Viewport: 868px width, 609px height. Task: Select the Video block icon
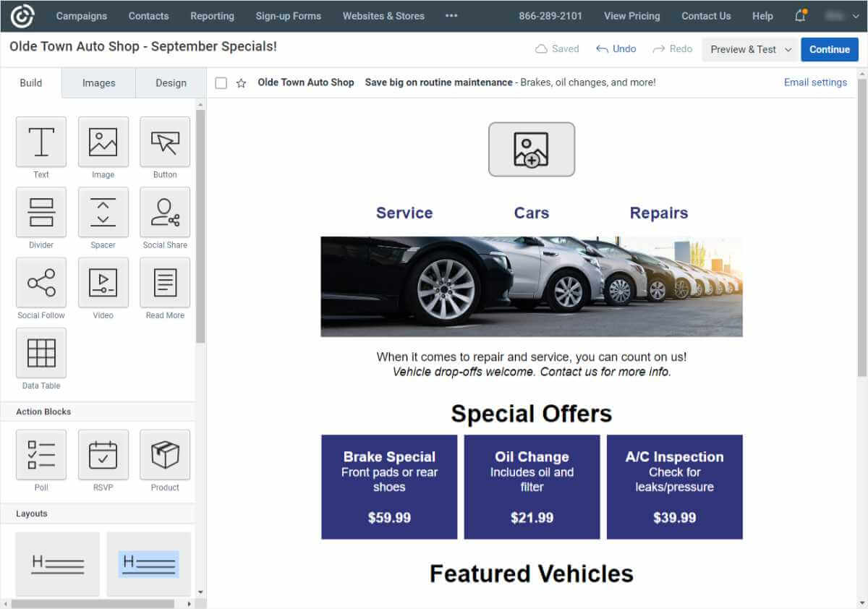click(103, 283)
